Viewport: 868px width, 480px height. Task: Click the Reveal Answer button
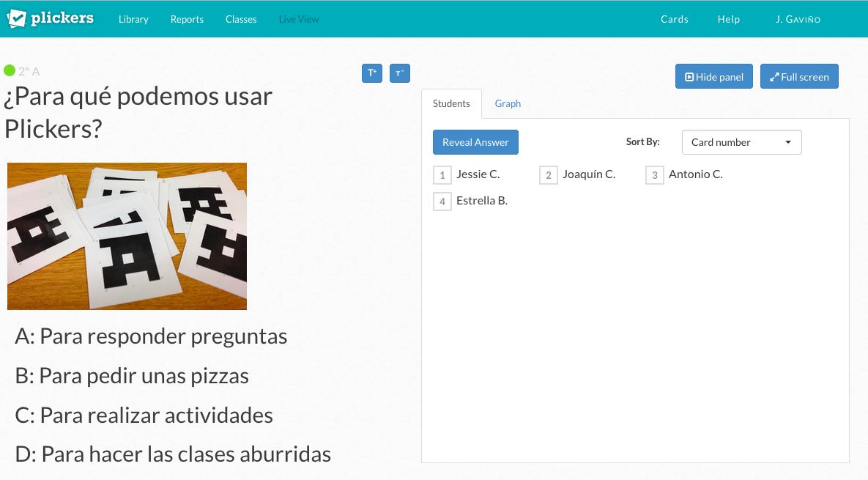tap(475, 142)
